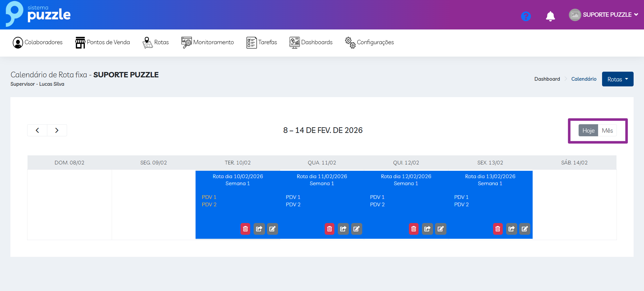Open the SUPORTE PUZZLE user menu
This screenshot has height=291, width=644.
pyautogui.click(x=603, y=15)
